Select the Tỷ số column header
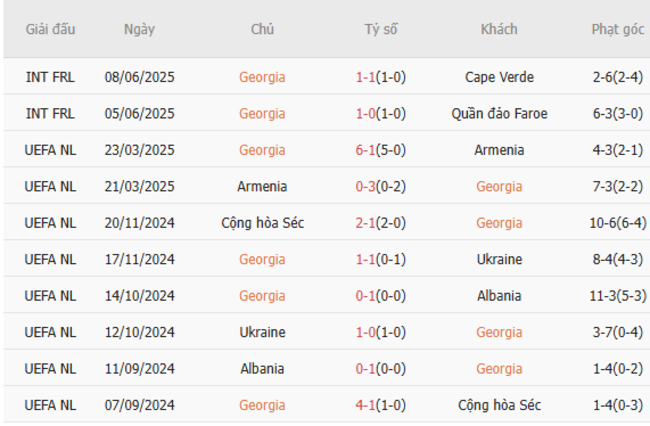Viewport: 650px width, 426px height. [x=380, y=29]
